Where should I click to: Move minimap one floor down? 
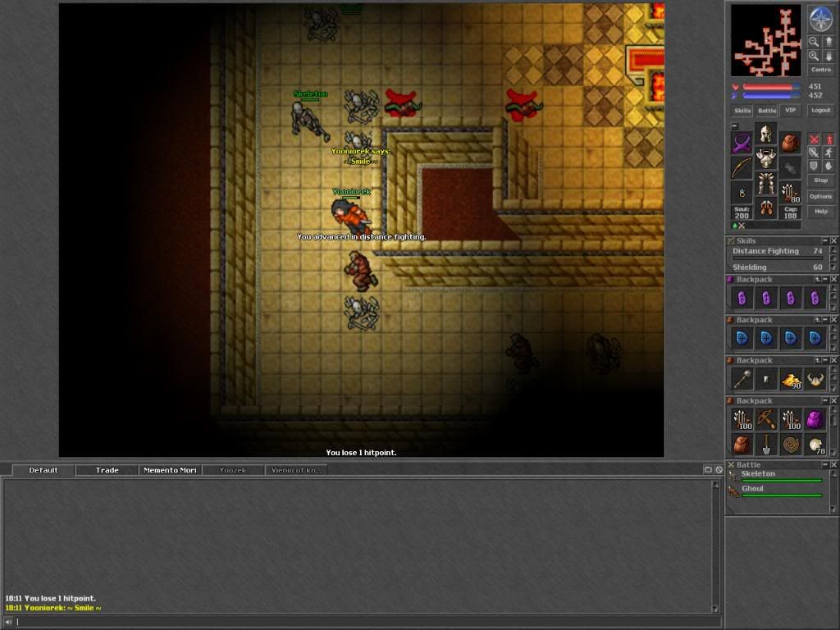[x=829, y=57]
